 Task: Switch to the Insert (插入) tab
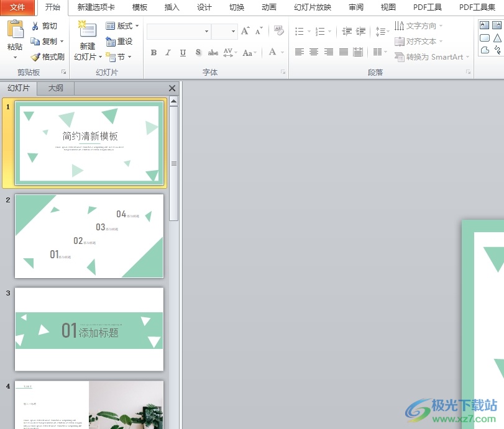[x=172, y=7]
